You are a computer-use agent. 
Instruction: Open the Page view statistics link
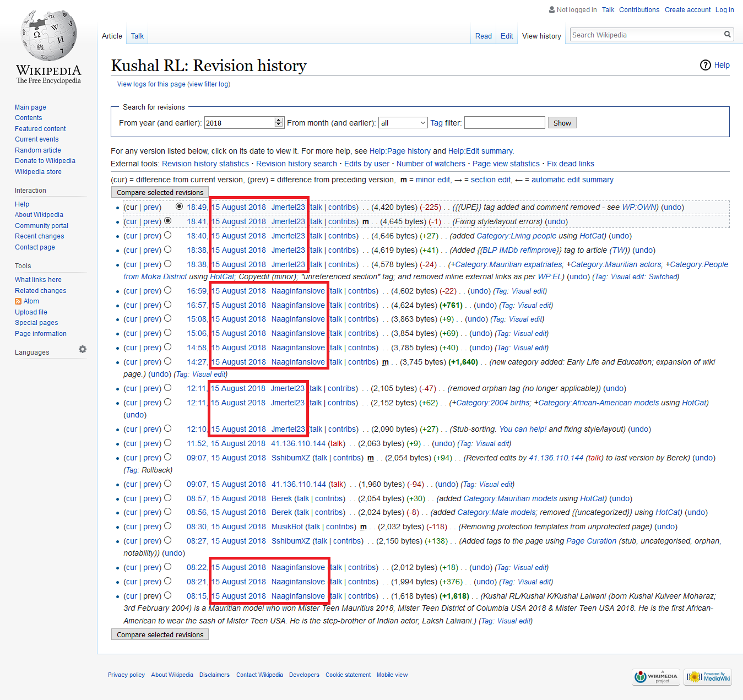(x=506, y=164)
